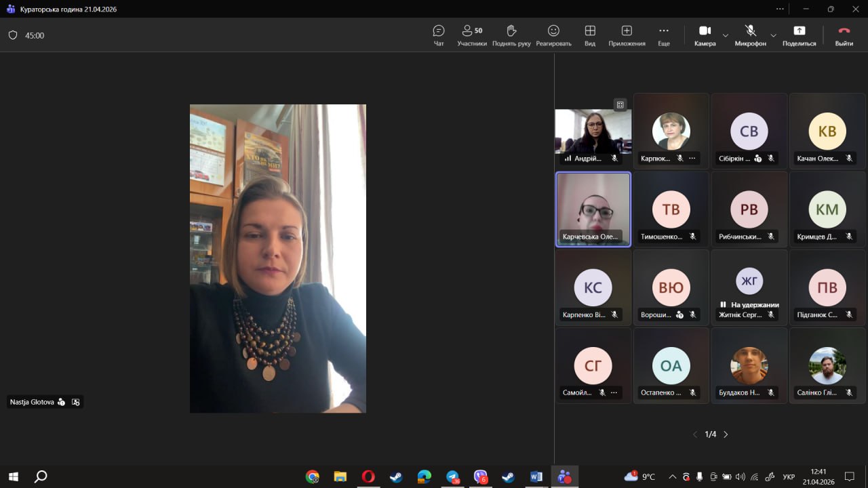Show the Участники list
This screenshot has width=868, height=488.
point(472,35)
